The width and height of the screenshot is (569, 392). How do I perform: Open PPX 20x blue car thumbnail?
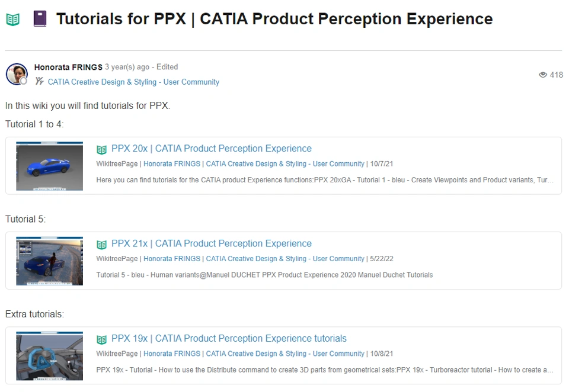pos(49,166)
